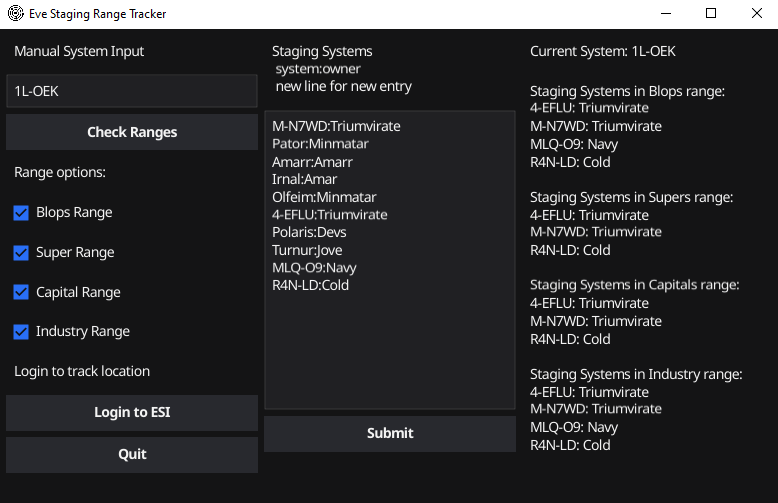
Task: Click inside the staging systems text area
Action: [x=390, y=260]
